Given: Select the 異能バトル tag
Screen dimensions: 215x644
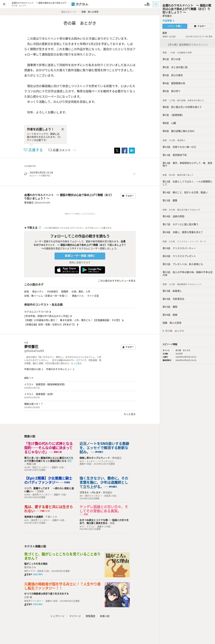Looking at the screenshot, I should coord(78,296).
